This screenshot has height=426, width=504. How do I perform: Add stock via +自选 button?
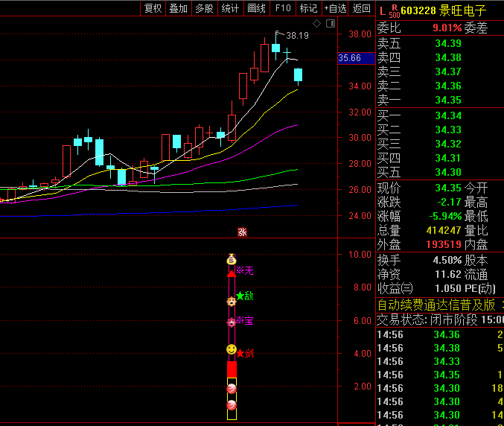click(x=335, y=8)
